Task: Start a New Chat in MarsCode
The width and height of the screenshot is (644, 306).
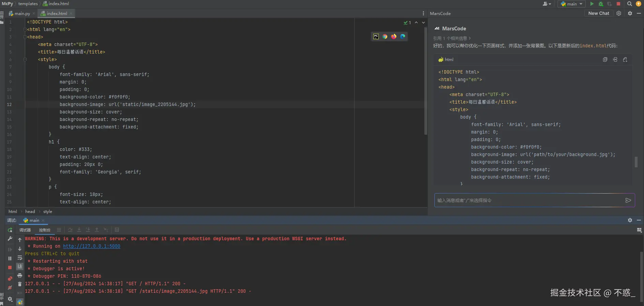Action: [598, 13]
